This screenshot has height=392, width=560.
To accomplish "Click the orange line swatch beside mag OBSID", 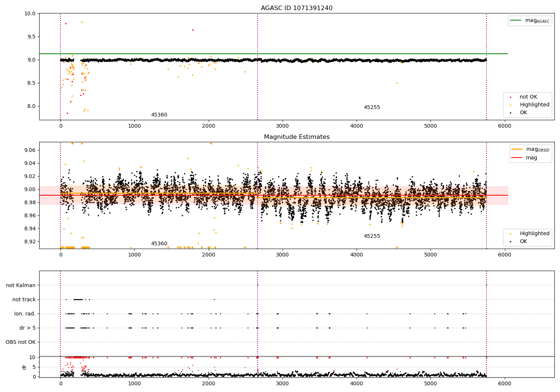I will pos(517,149).
